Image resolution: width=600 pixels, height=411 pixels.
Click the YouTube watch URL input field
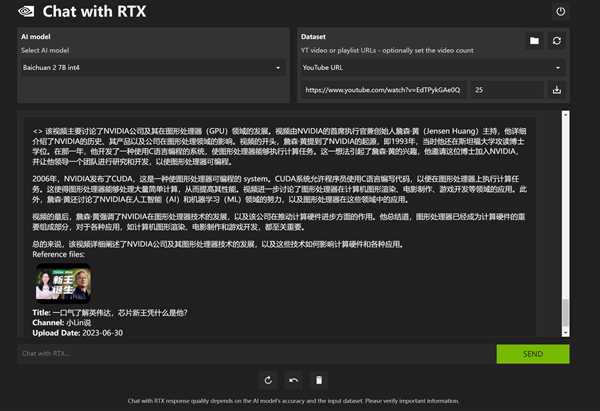pyautogui.click(x=383, y=90)
